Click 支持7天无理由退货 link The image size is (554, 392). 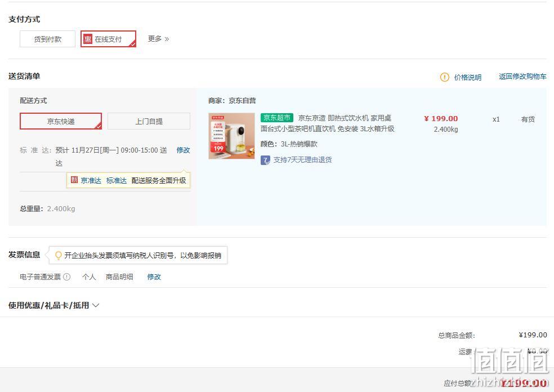click(x=302, y=160)
